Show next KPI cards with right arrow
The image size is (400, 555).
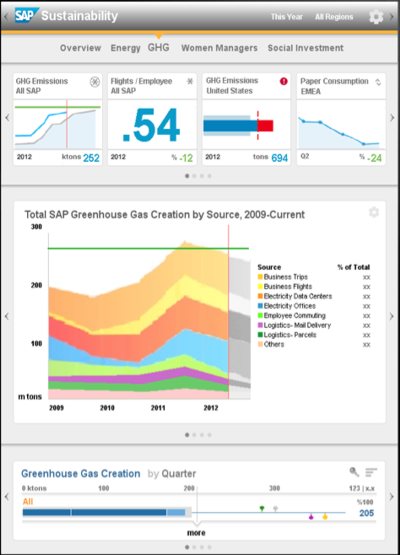tap(392, 118)
